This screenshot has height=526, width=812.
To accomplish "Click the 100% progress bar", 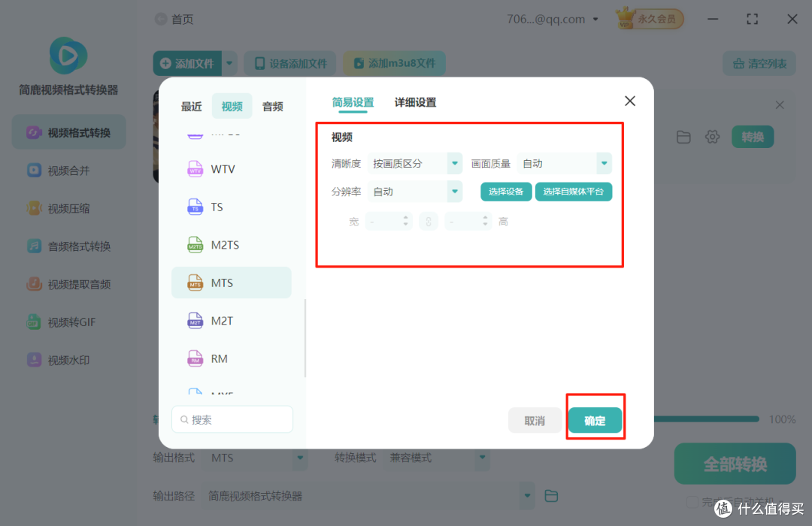I will (x=707, y=419).
